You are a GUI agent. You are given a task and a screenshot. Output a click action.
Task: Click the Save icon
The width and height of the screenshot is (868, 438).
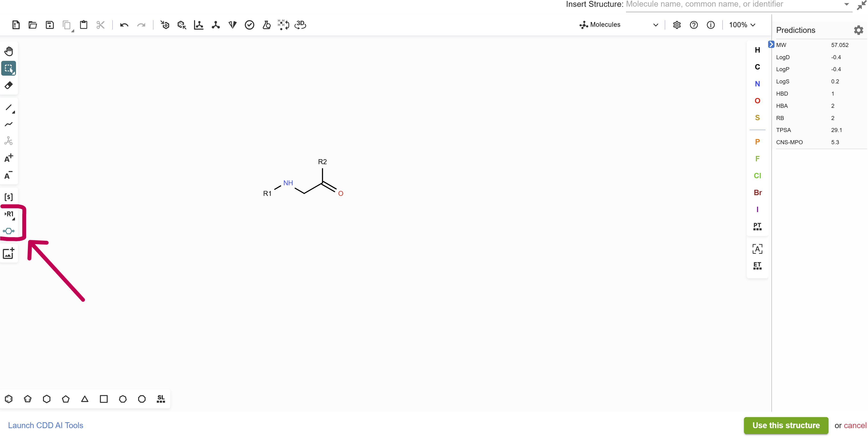[x=50, y=25]
